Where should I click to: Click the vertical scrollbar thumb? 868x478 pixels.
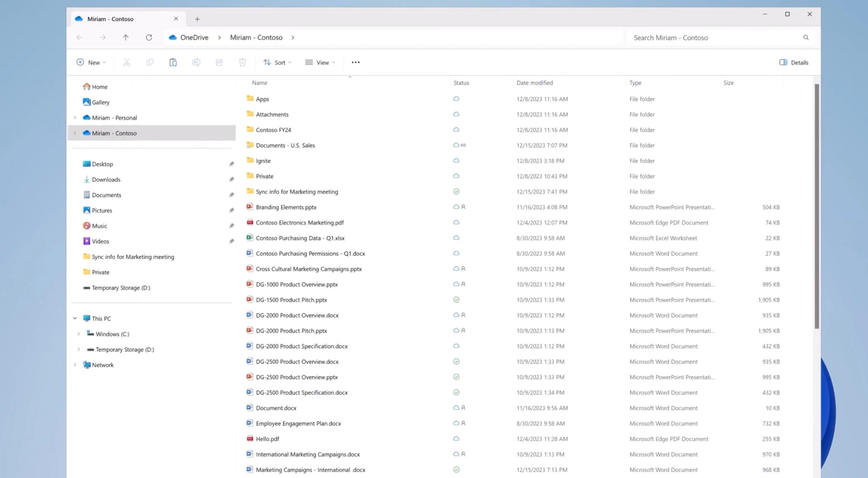[x=817, y=206]
